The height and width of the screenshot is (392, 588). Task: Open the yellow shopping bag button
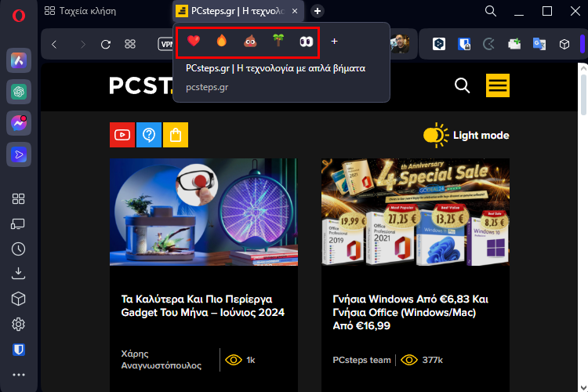coord(176,135)
